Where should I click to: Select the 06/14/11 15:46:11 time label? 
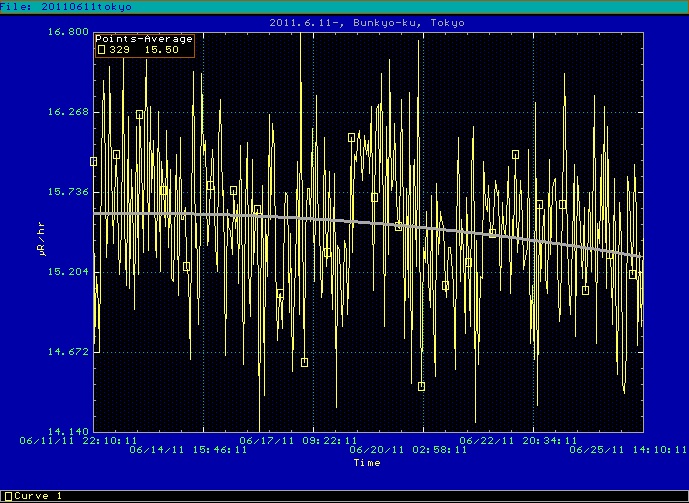pyautogui.click(x=188, y=450)
